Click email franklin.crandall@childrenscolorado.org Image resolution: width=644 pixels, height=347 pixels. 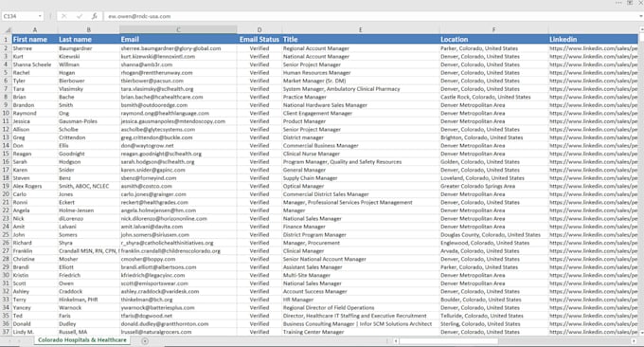pos(178,251)
